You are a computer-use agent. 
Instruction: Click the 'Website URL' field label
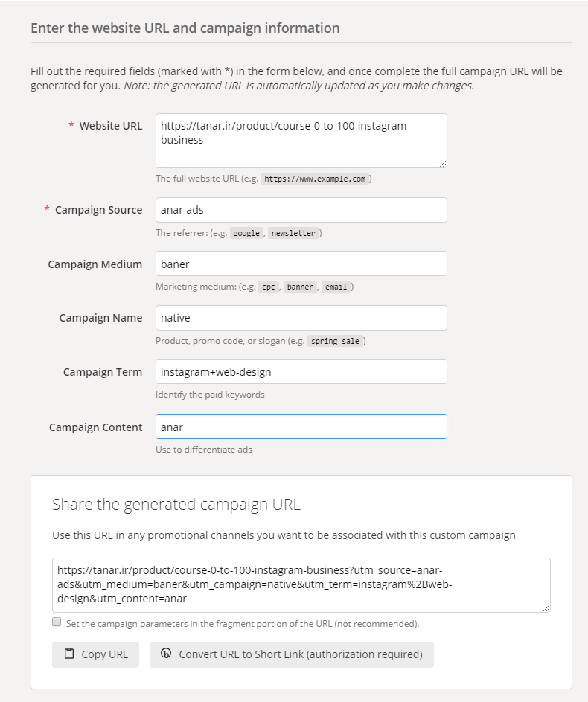110,126
